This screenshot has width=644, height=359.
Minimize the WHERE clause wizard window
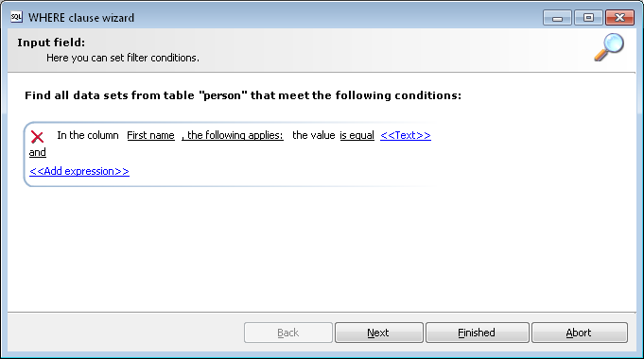click(557, 18)
